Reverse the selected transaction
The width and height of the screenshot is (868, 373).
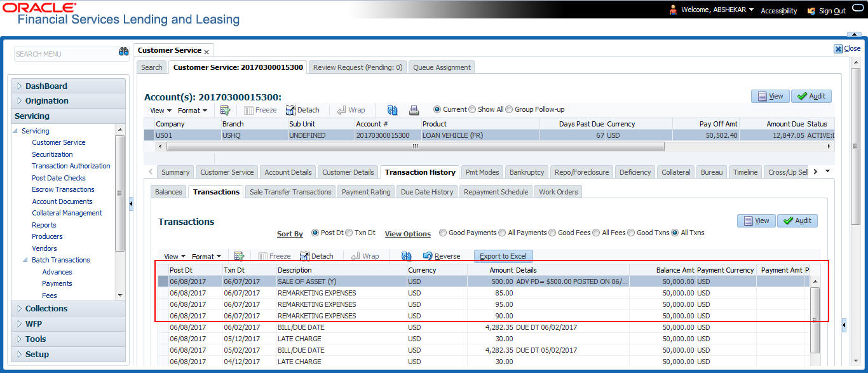click(442, 256)
